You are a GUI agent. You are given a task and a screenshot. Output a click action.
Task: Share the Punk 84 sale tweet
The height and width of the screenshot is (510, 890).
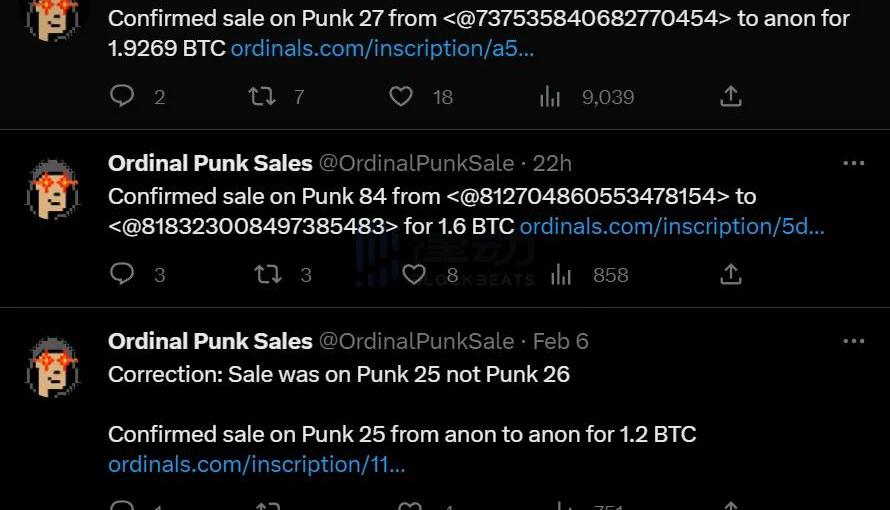731,274
